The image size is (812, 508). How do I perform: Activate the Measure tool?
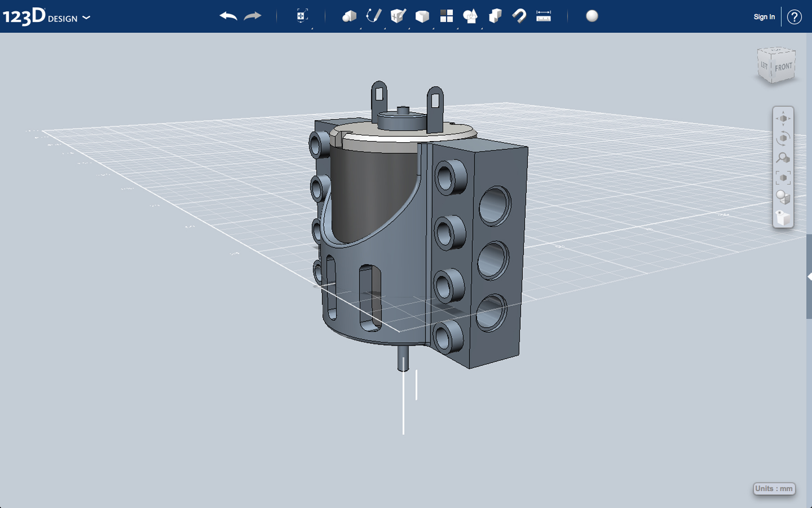pyautogui.click(x=544, y=16)
